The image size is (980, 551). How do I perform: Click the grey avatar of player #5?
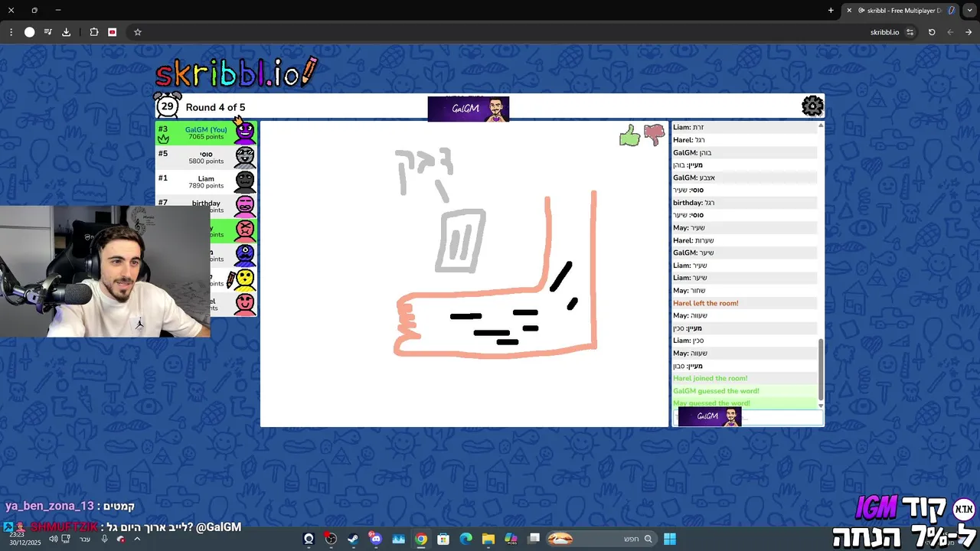tap(244, 157)
